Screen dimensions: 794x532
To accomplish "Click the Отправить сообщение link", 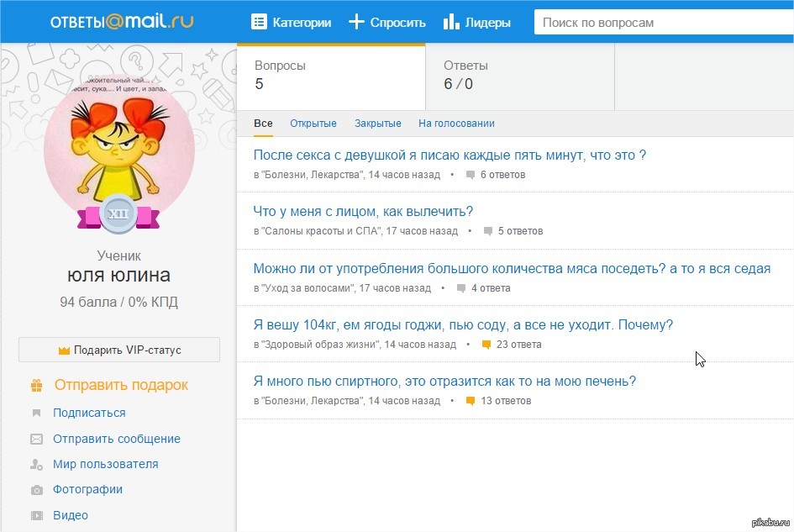I will click(x=117, y=439).
